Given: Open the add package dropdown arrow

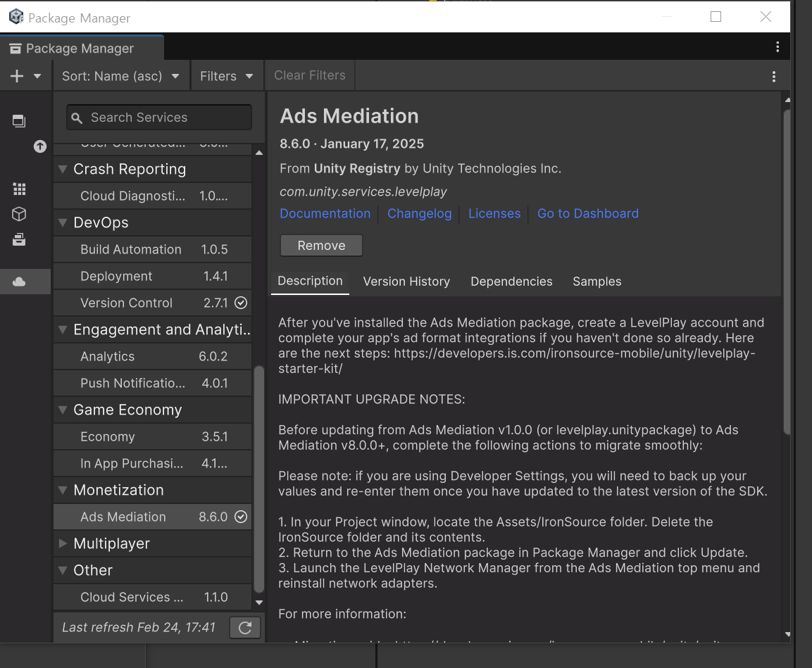Looking at the screenshot, I should click(x=37, y=76).
